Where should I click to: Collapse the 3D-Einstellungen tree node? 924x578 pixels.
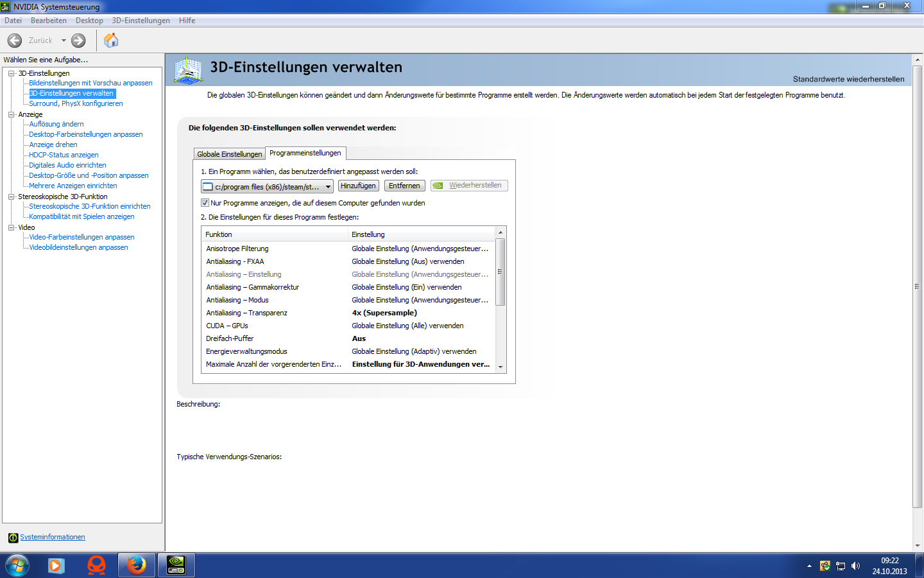11,73
